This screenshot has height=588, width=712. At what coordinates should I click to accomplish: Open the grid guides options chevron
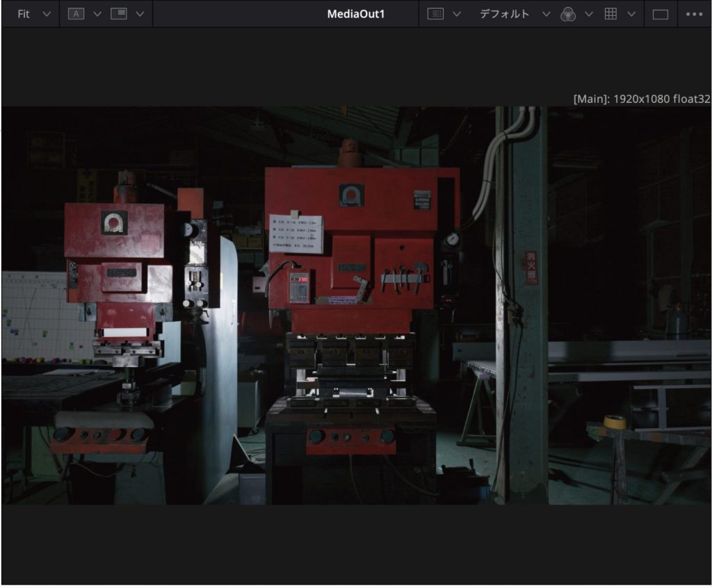pyautogui.click(x=631, y=14)
